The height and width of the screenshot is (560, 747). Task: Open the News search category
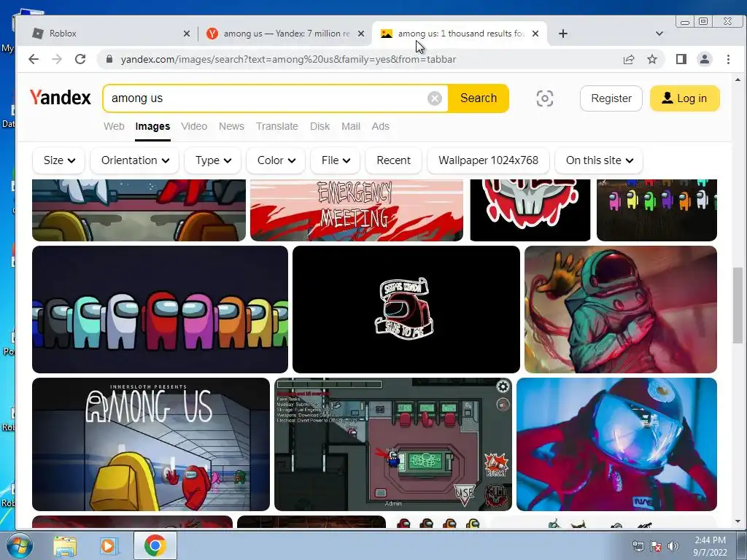231,126
